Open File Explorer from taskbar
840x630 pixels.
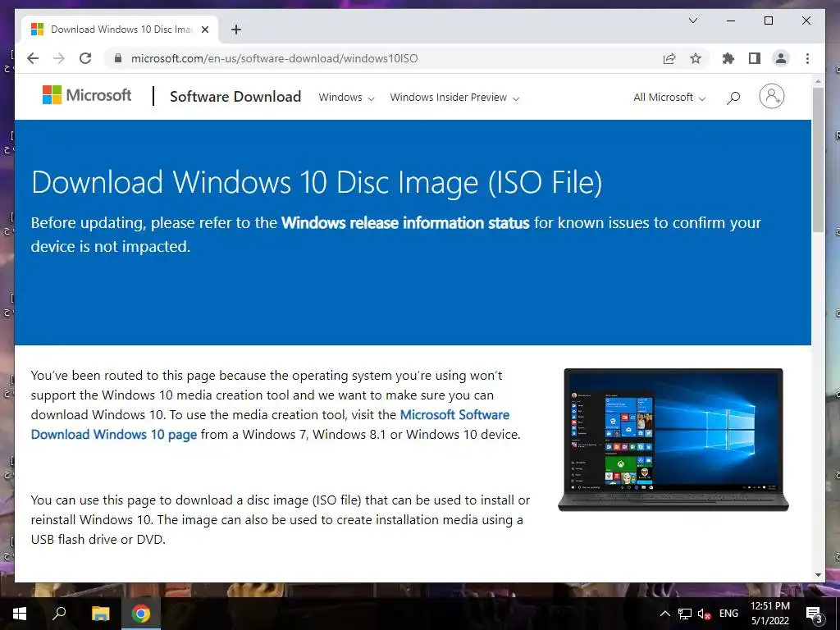100,614
